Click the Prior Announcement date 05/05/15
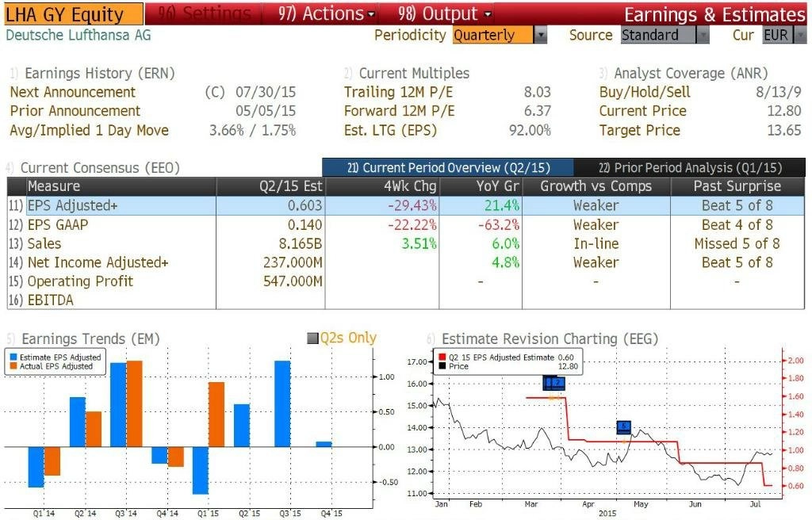This screenshot has height=520, width=812. 266,111
